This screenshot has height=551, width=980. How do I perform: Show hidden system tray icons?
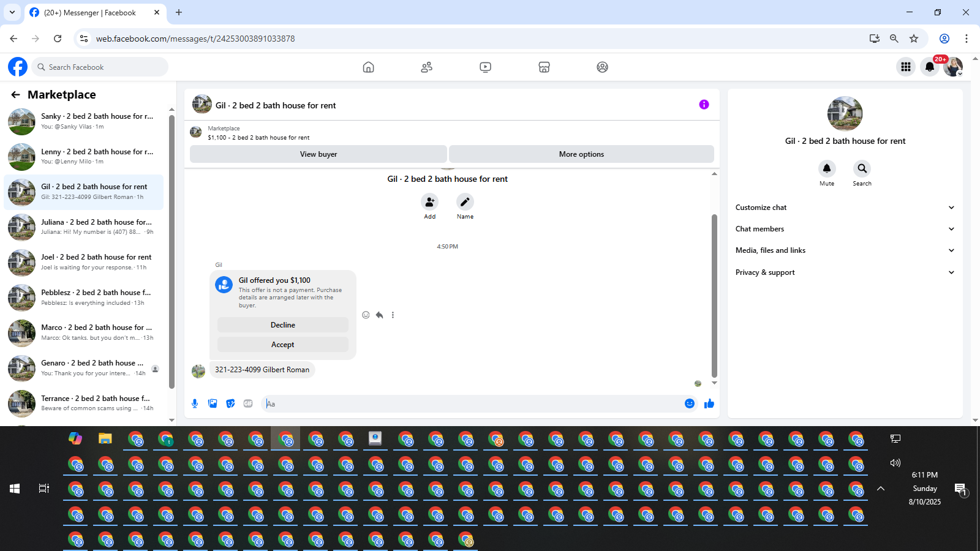(881, 489)
